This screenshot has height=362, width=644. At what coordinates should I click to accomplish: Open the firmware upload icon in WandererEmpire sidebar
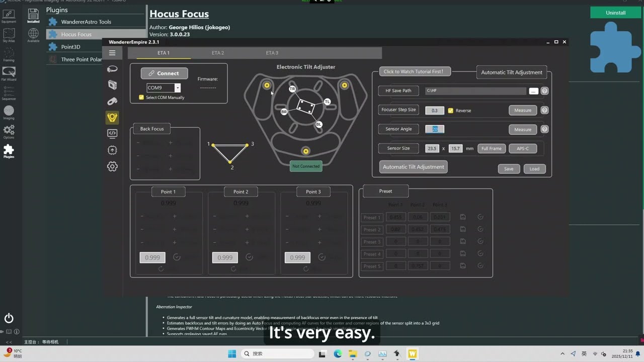click(x=112, y=150)
